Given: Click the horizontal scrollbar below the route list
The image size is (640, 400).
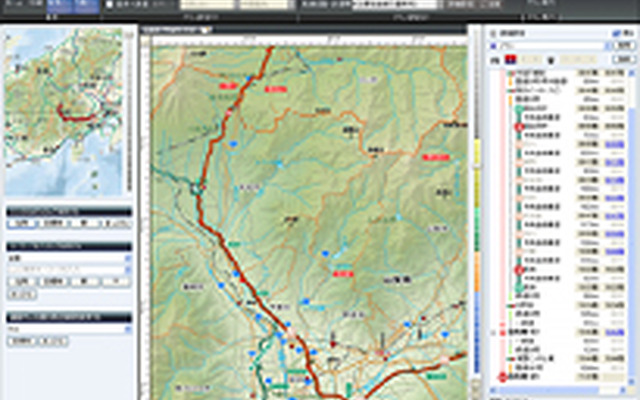Looking at the screenshot, I should coord(558,391).
